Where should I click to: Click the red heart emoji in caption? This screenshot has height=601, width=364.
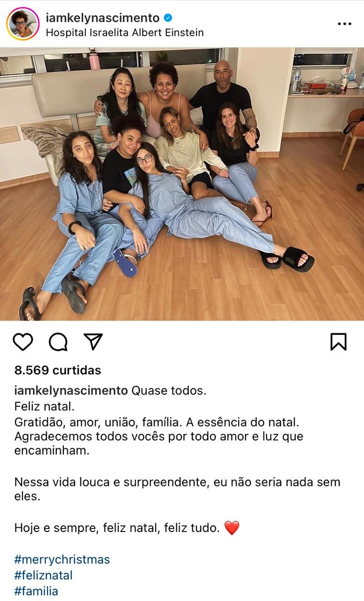(x=232, y=528)
